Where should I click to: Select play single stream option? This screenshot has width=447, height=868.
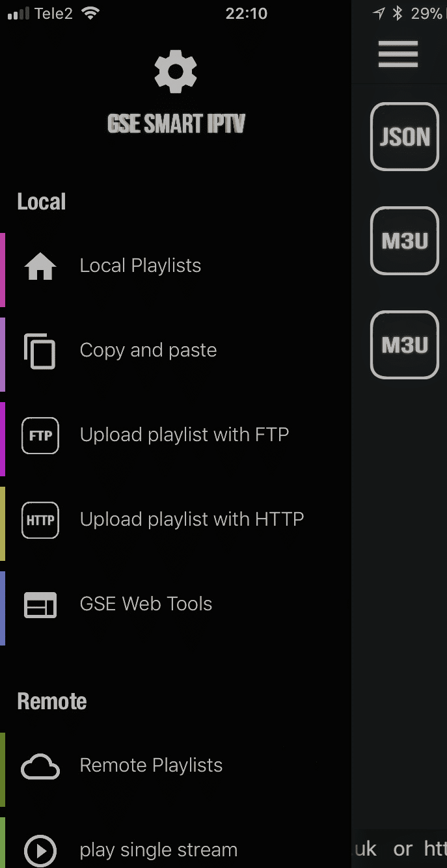[158, 850]
